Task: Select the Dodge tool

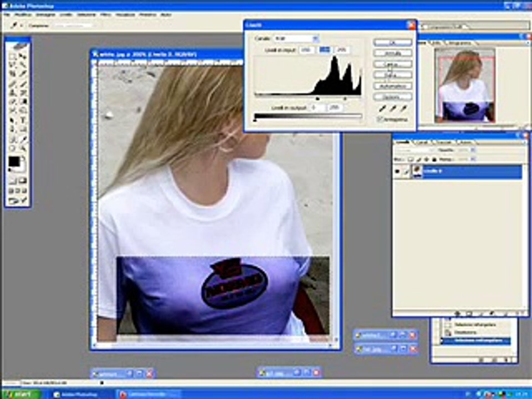Action: coord(23,110)
